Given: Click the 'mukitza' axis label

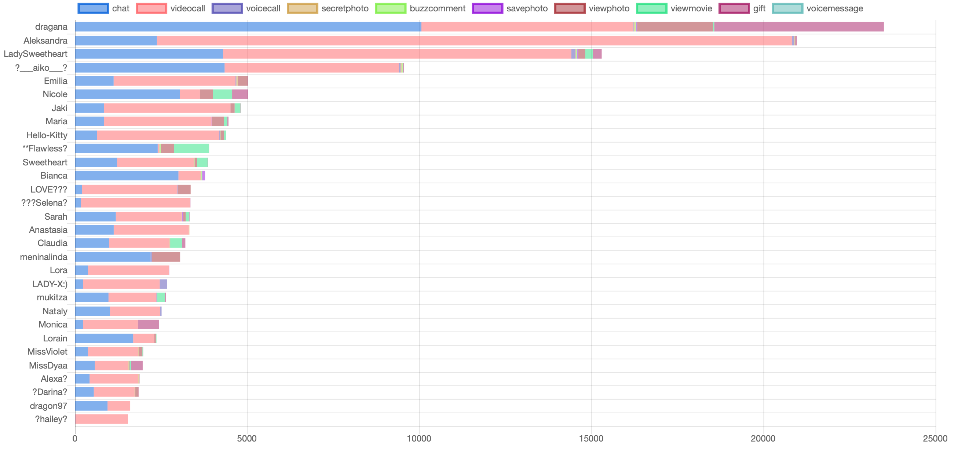Looking at the screenshot, I should click(x=52, y=297).
